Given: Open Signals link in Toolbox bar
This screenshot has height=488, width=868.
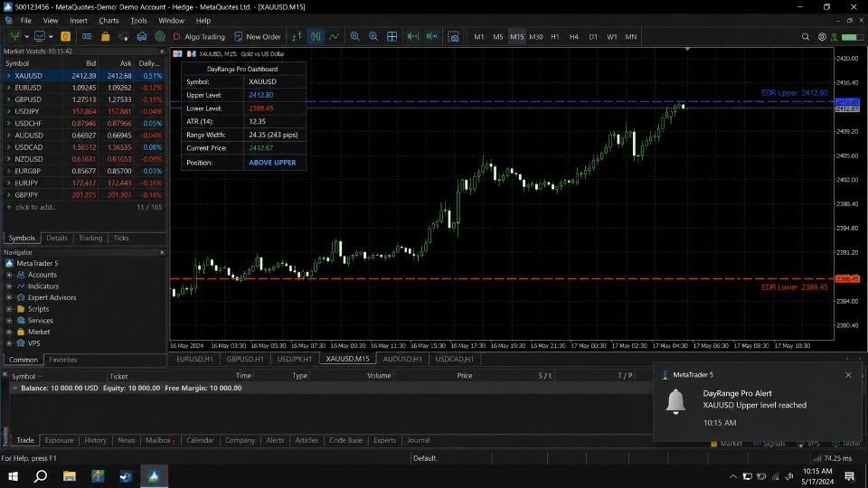Looking at the screenshot, I should 769,444.
